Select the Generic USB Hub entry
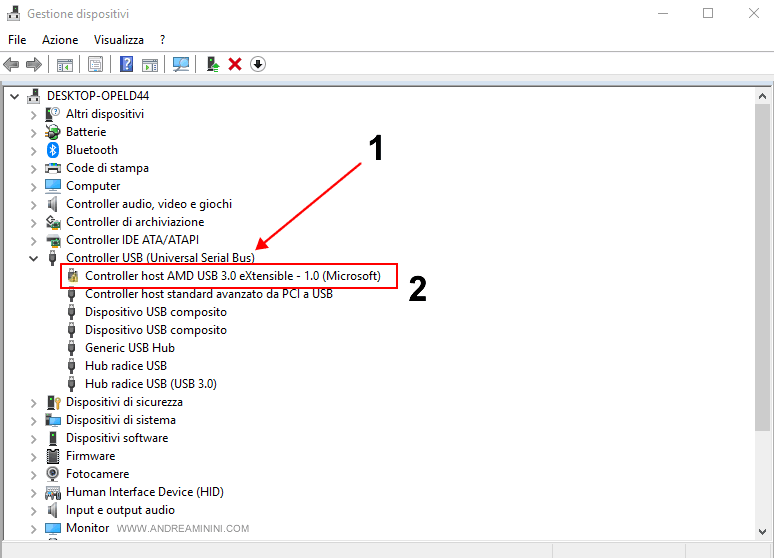The width and height of the screenshot is (774, 558). click(129, 348)
